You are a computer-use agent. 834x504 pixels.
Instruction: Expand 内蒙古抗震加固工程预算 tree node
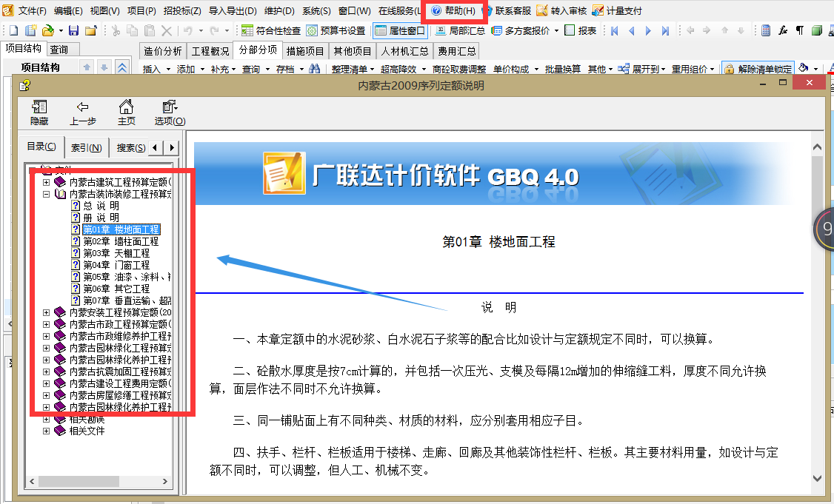pos(46,372)
